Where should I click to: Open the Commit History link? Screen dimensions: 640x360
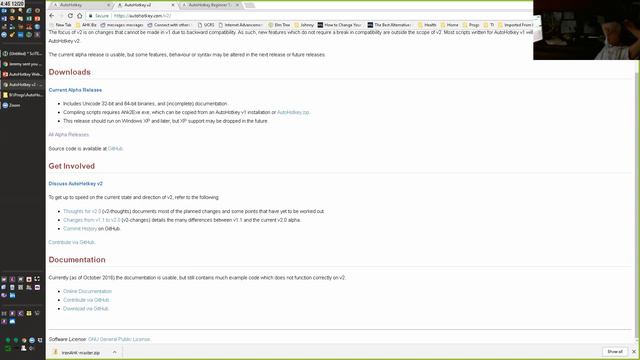pos(80,229)
